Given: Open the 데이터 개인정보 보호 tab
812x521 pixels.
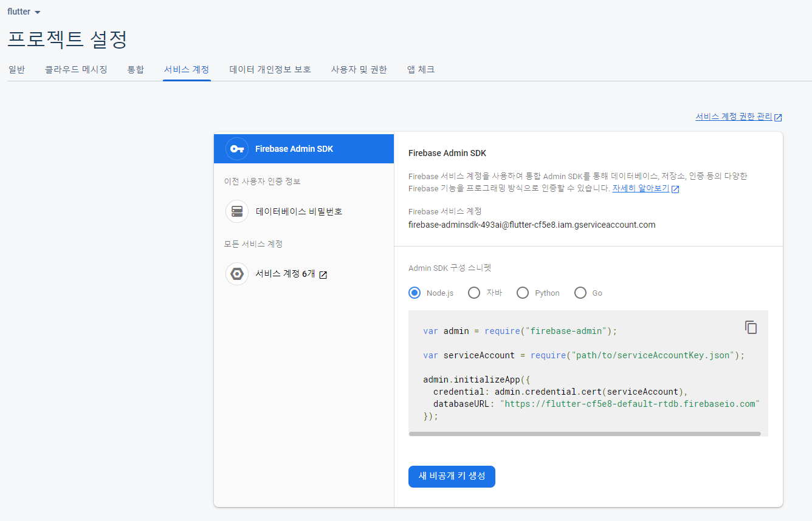Looking at the screenshot, I should click(270, 69).
